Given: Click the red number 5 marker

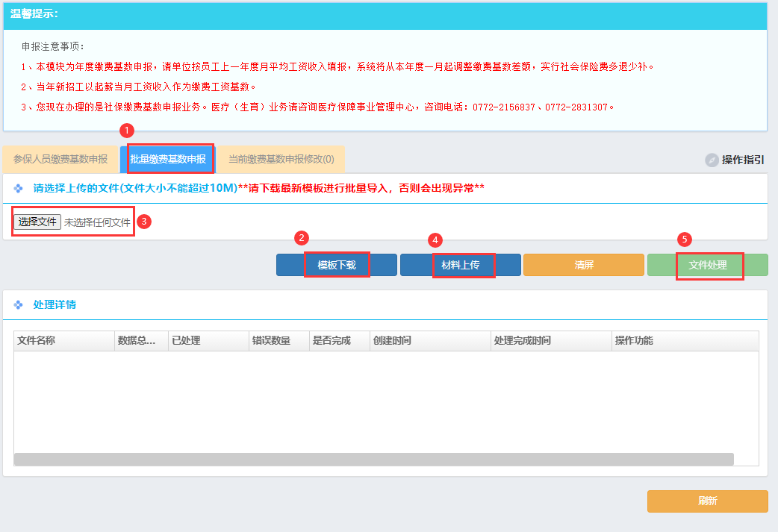Looking at the screenshot, I should click(685, 240).
